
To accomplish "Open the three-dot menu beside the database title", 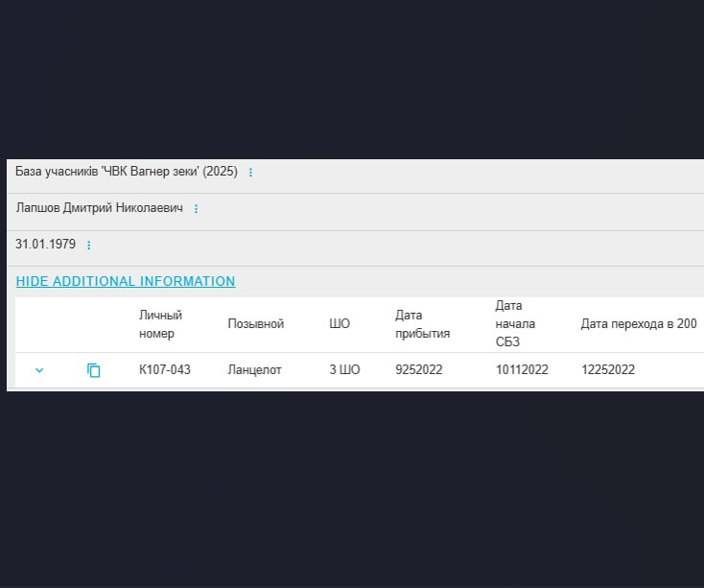I will 250,173.
